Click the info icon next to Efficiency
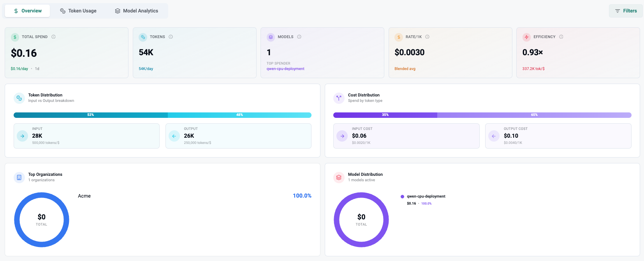Viewport: 644px width, 261px height. tap(561, 37)
